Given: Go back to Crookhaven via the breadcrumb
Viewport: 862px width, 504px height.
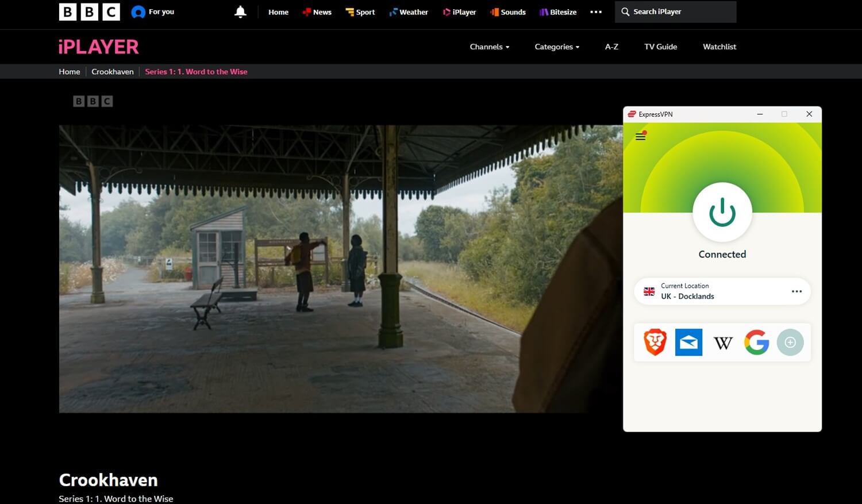Looking at the screenshot, I should click(x=112, y=71).
